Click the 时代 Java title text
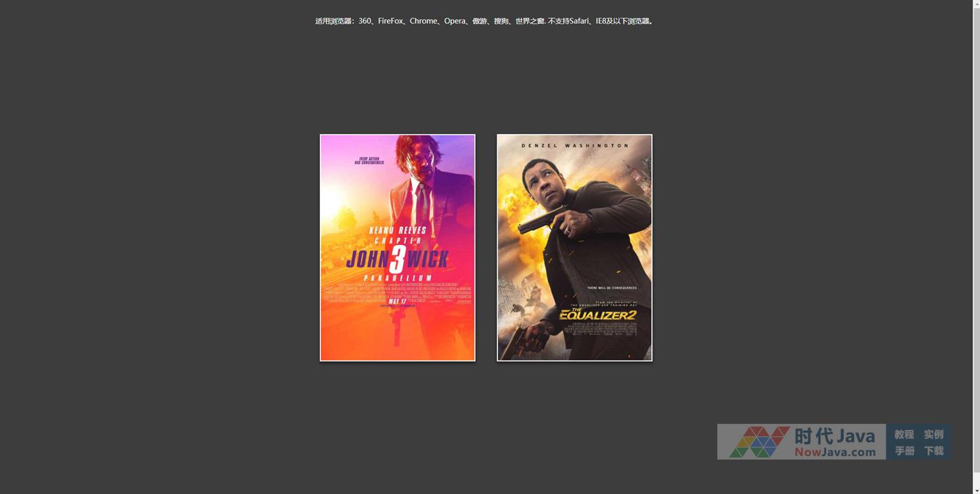The width and height of the screenshot is (980, 494). 838,436
